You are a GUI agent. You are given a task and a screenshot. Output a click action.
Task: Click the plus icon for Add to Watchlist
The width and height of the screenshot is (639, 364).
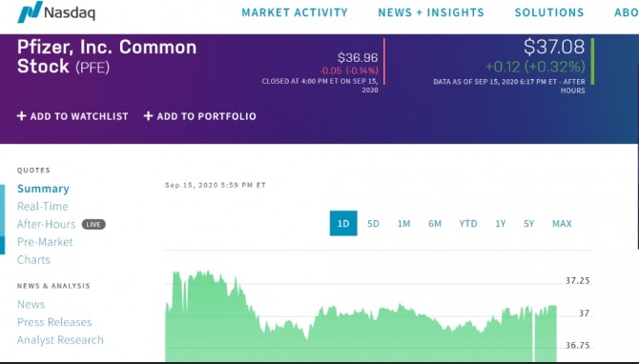tap(22, 116)
